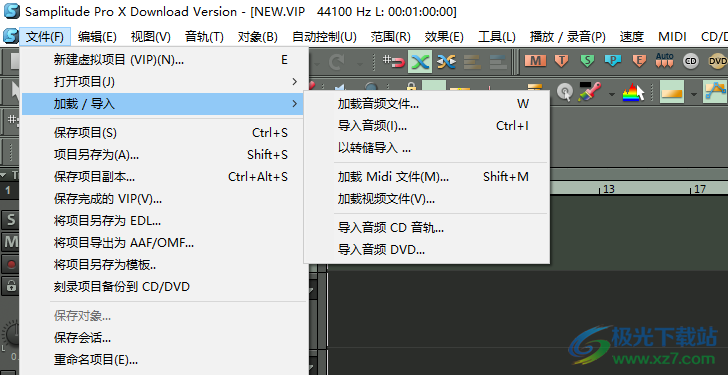Click the redo arrow icon in toolbar
The width and height of the screenshot is (728, 375).
pyautogui.click(x=337, y=61)
